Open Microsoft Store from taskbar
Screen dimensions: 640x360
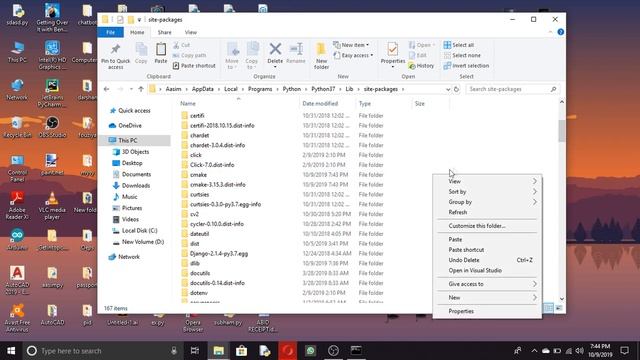click(241, 351)
